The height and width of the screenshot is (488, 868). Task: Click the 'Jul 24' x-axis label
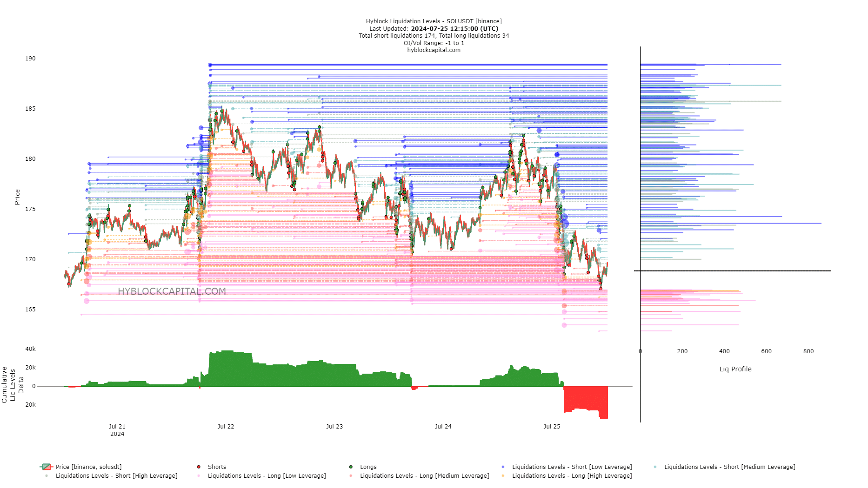443,426
